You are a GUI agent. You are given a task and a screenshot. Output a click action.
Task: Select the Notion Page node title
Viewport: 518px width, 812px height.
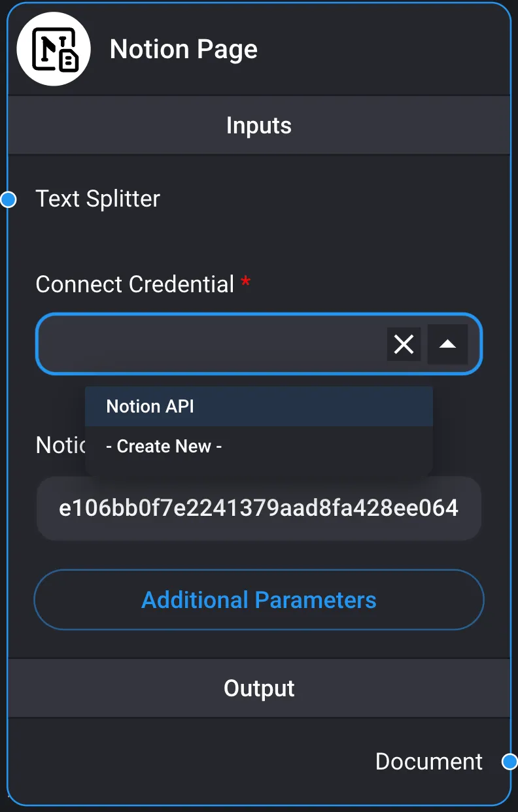point(184,50)
